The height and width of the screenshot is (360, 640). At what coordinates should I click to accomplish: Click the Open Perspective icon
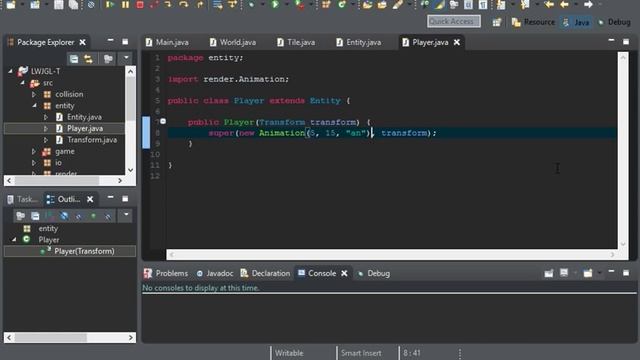coord(497,22)
